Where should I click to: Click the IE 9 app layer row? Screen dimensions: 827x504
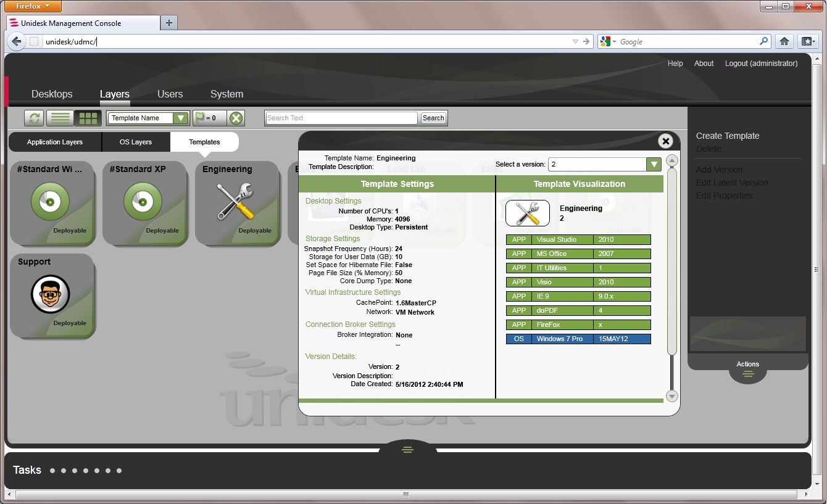[578, 296]
